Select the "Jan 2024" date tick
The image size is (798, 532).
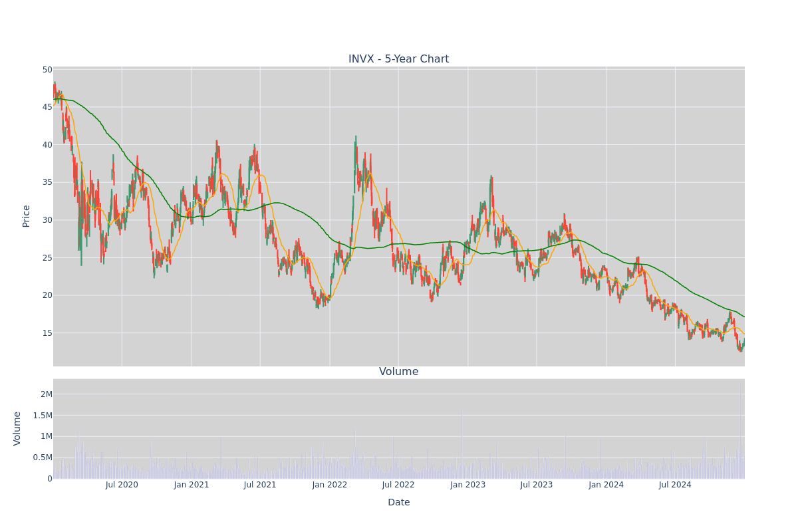coord(606,485)
